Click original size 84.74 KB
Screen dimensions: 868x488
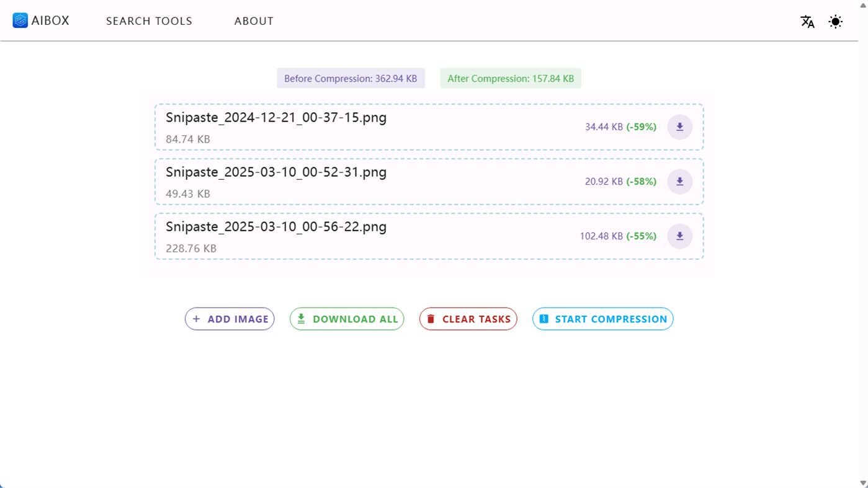188,139
